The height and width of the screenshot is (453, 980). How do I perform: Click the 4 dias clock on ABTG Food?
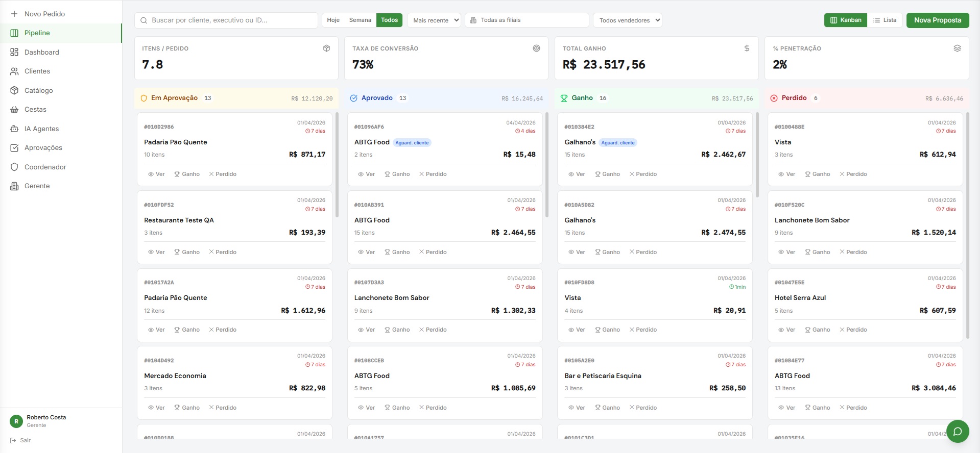(x=517, y=131)
